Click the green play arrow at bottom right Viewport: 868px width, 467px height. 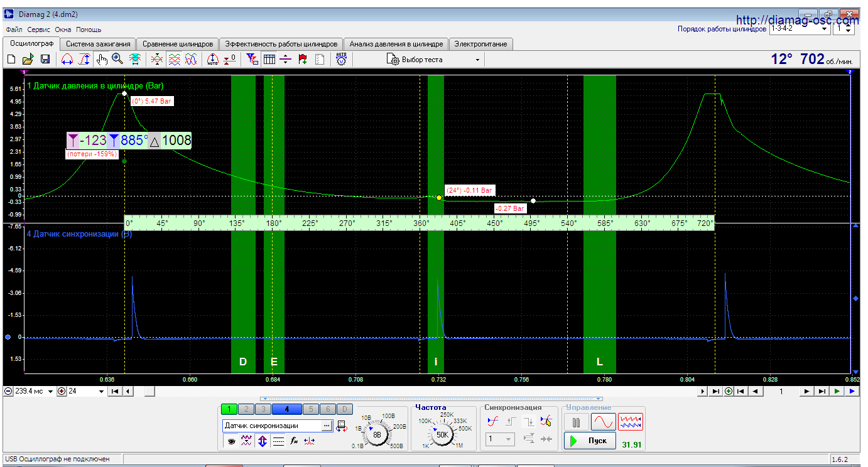tap(837, 391)
